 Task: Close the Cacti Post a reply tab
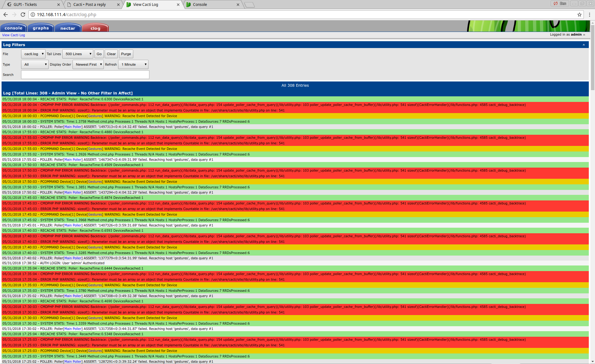point(118,5)
